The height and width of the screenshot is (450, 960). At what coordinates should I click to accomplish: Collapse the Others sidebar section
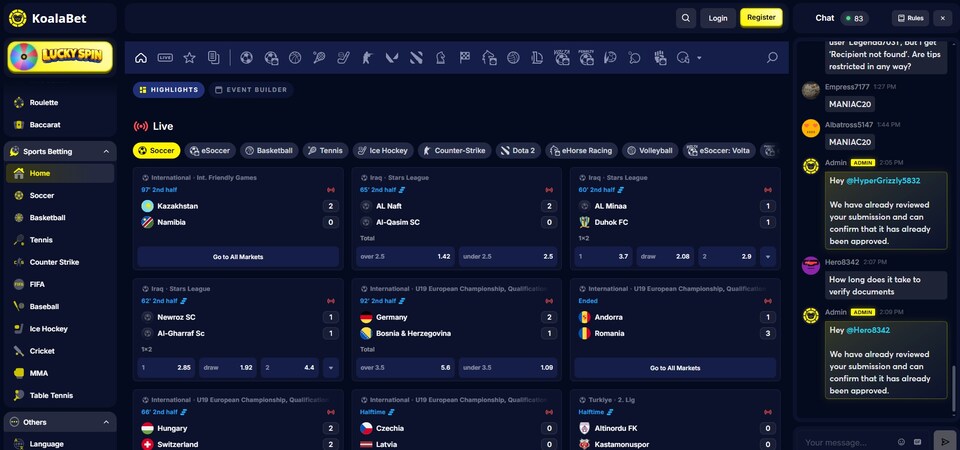point(106,422)
